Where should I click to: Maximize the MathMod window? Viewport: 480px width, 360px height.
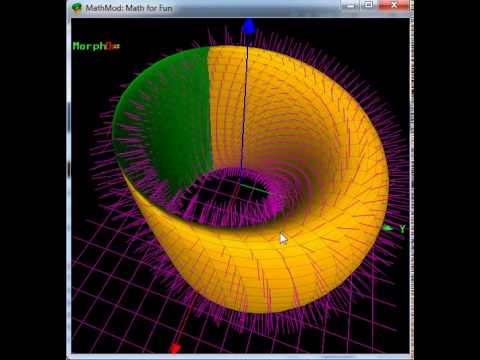[x=369, y=5]
